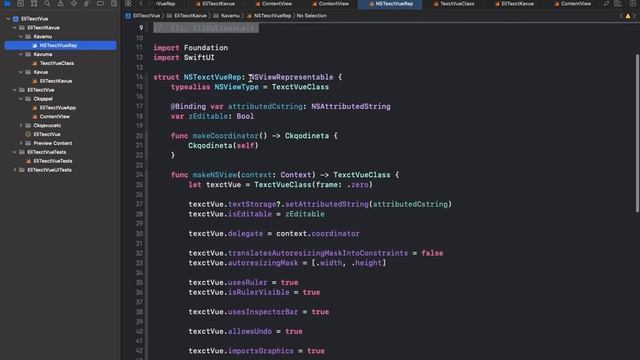Click the allowsUndo property text

(250, 331)
